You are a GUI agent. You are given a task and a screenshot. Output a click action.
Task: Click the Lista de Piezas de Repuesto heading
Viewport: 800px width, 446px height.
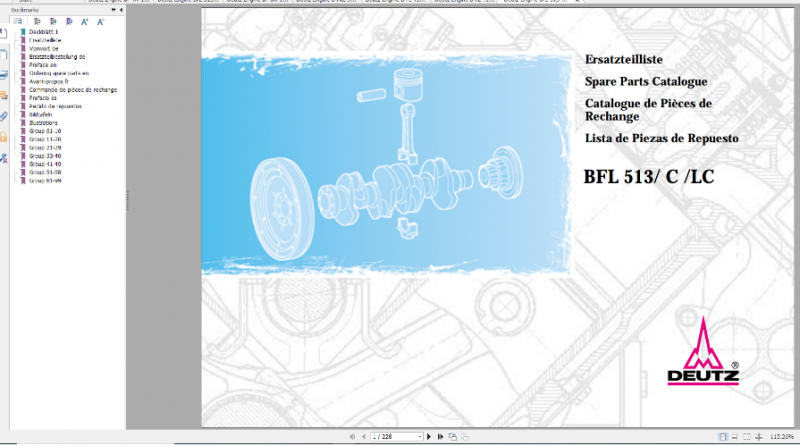click(661, 138)
